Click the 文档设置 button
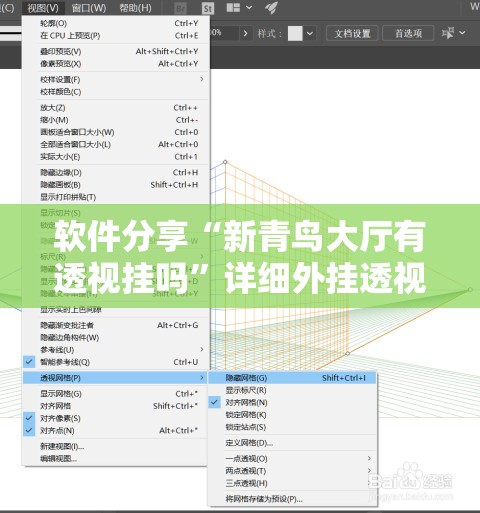This screenshot has height=513, width=480. pyautogui.click(x=352, y=33)
